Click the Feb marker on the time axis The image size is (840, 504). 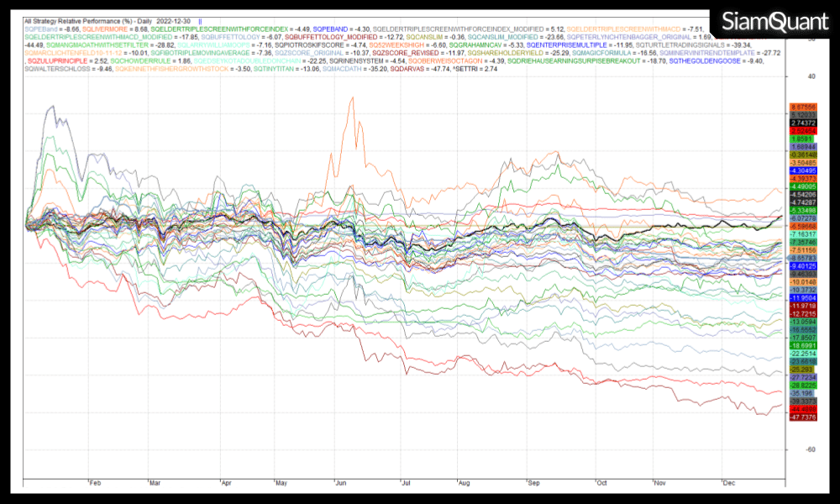point(93,485)
